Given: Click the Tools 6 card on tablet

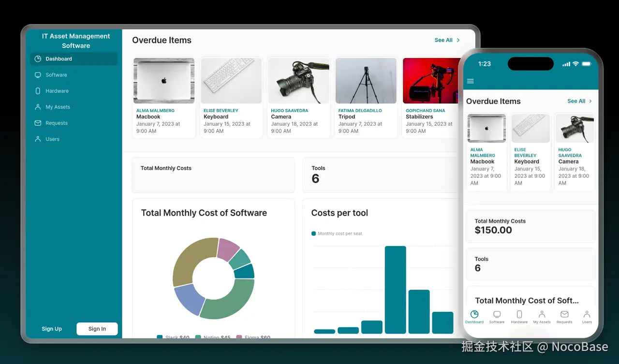Looking at the screenshot, I should pos(380,175).
